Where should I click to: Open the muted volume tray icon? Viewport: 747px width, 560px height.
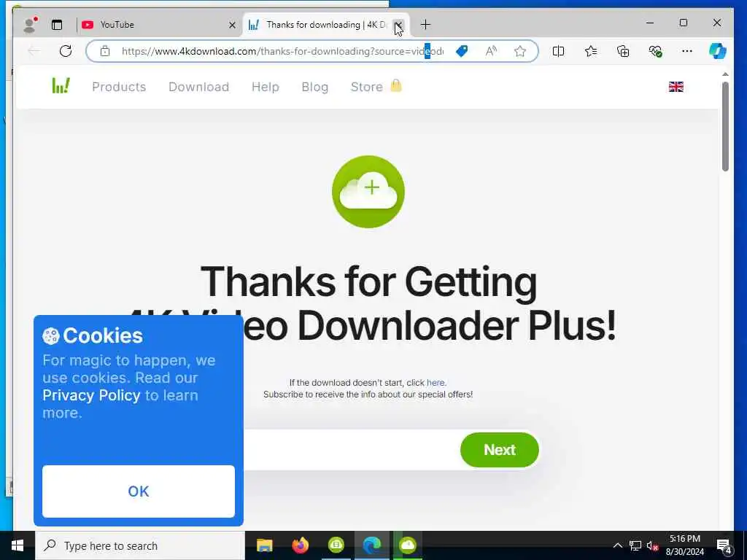click(x=652, y=545)
